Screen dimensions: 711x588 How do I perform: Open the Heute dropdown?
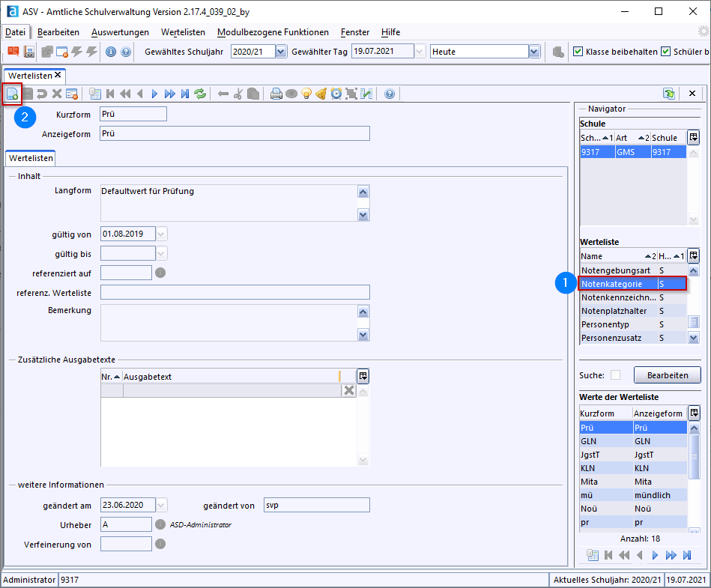pyautogui.click(x=534, y=51)
